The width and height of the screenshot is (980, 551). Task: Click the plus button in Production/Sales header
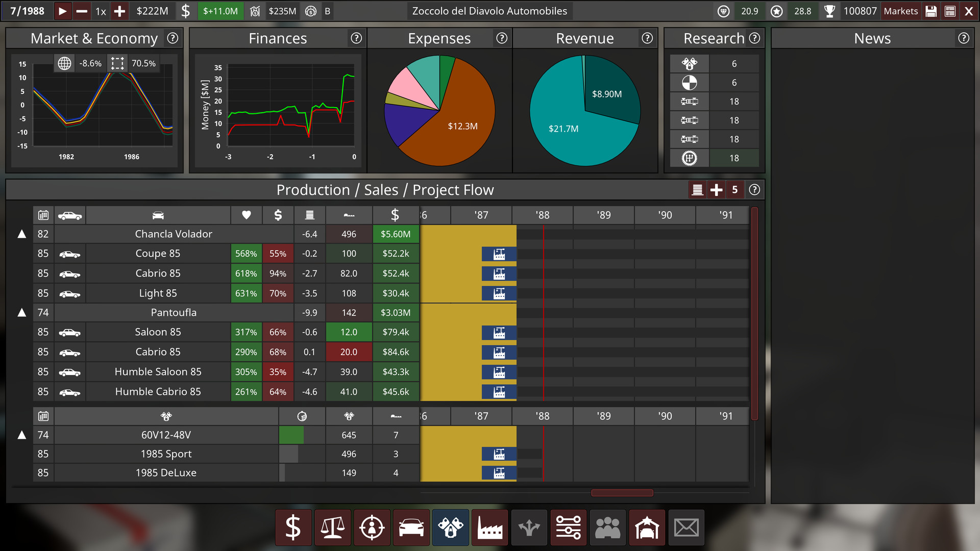pyautogui.click(x=716, y=189)
